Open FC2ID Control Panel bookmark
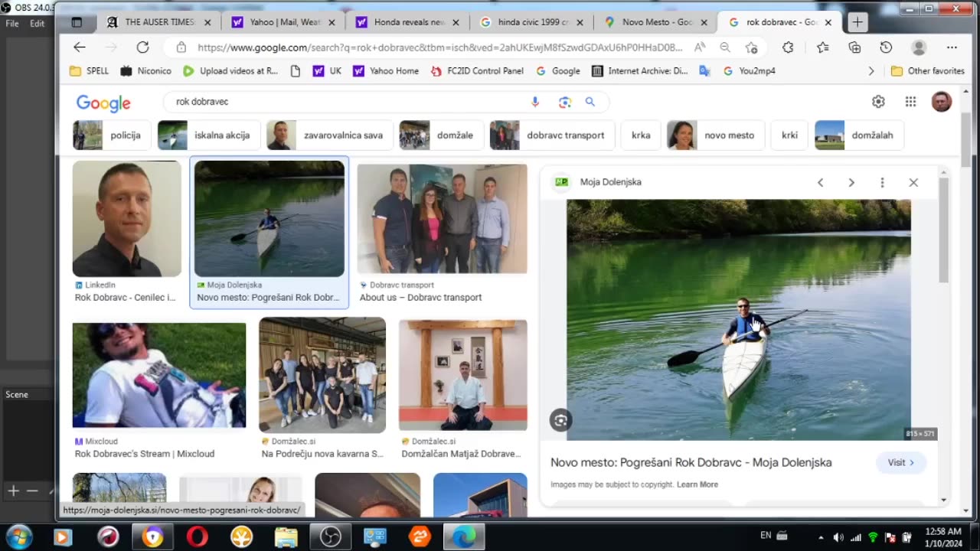Image resolution: width=980 pixels, height=551 pixels. tap(477, 71)
